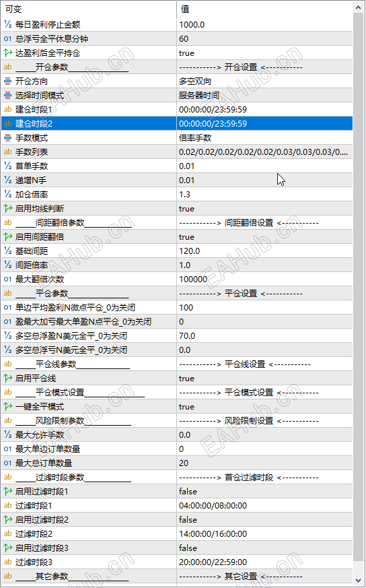Viewport: 366px width, 588px height.
Task: Select the 其它参数 section header row
Action: (177, 577)
